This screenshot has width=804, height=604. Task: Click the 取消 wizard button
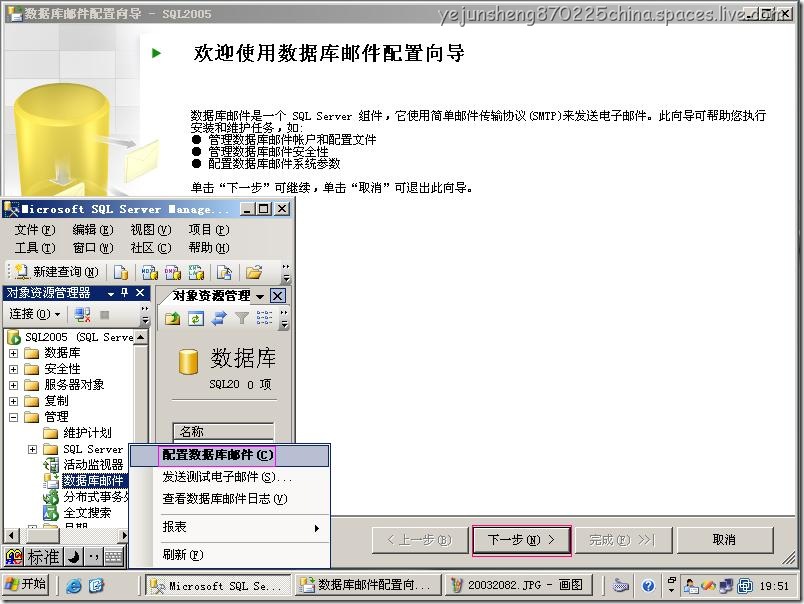tap(725, 540)
